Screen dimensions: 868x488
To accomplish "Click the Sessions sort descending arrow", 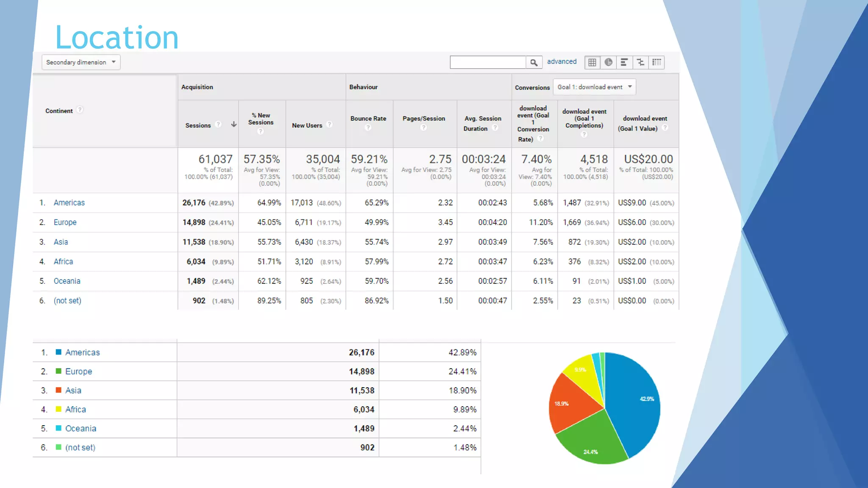I will coord(234,125).
